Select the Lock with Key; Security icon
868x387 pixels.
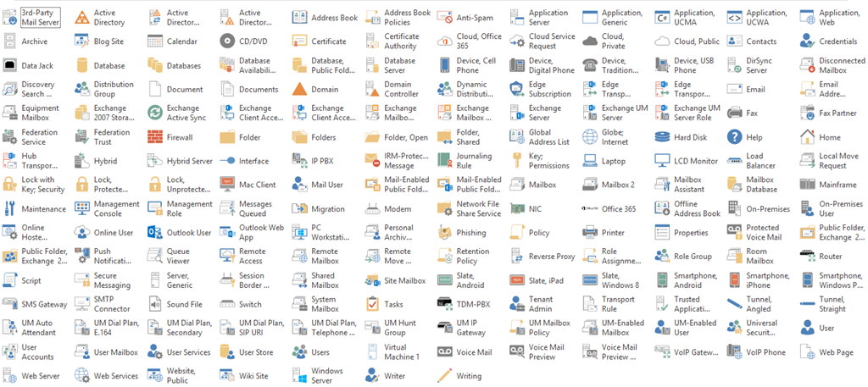pos(10,185)
